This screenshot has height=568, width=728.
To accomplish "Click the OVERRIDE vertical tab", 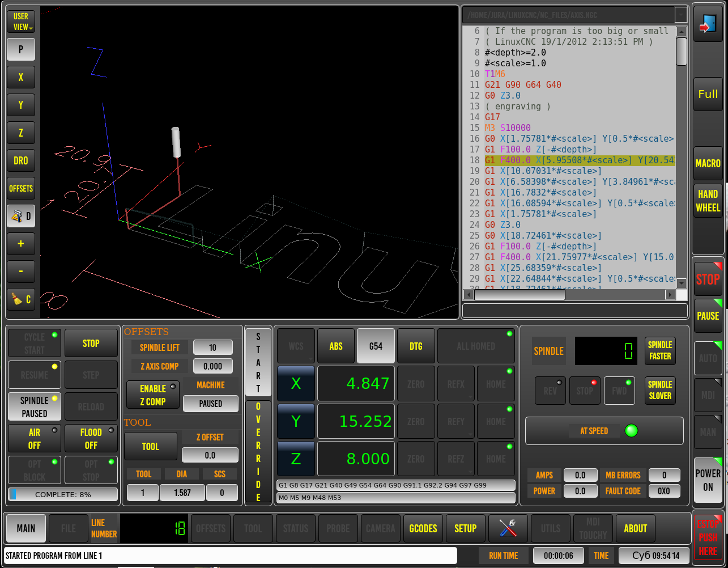I will (258, 452).
